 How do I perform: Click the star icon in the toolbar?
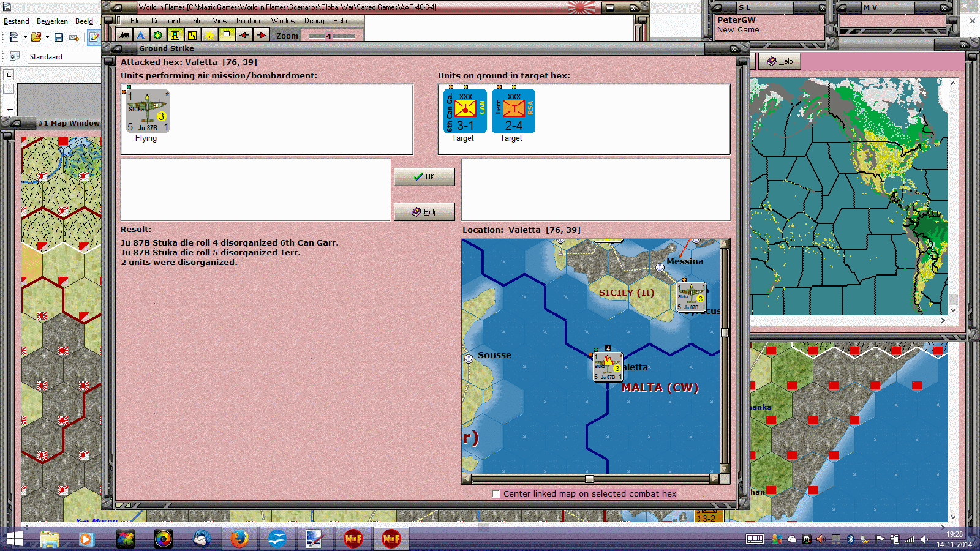click(x=209, y=36)
